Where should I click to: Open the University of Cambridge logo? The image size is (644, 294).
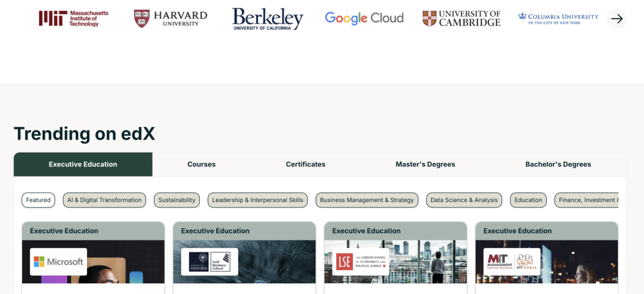[x=461, y=18]
